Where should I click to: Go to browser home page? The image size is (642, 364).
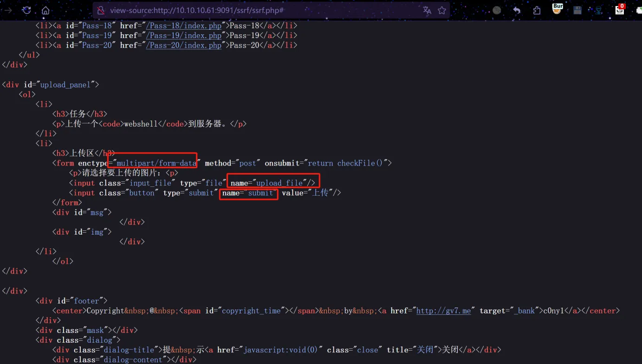click(45, 10)
